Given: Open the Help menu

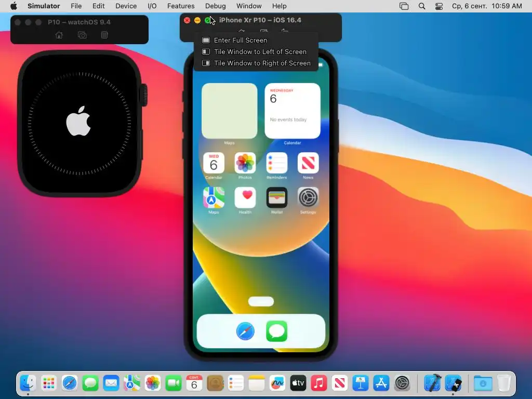Looking at the screenshot, I should tap(279, 6).
